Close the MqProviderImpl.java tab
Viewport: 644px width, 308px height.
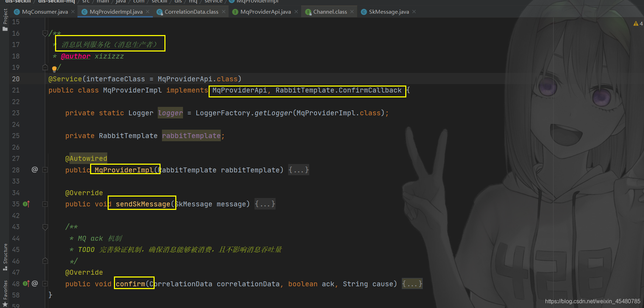[x=148, y=12]
